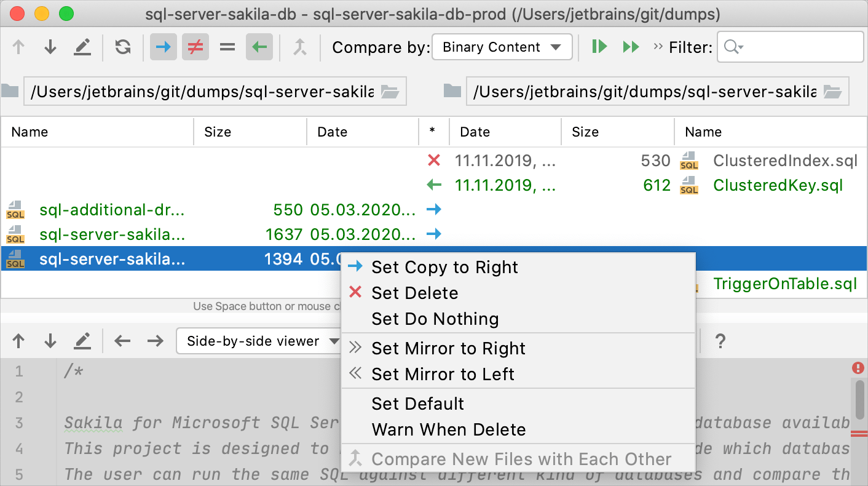Refresh the directory comparison
The image size is (868, 486).
pos(122,46)
